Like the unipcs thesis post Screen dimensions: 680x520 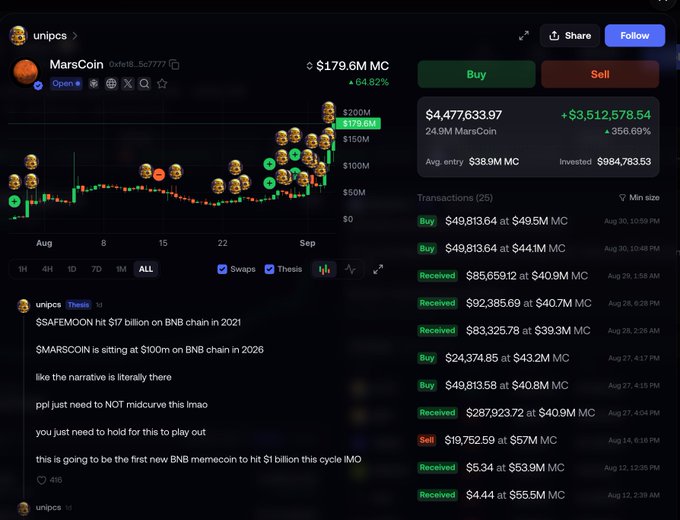tap(42, 480)
